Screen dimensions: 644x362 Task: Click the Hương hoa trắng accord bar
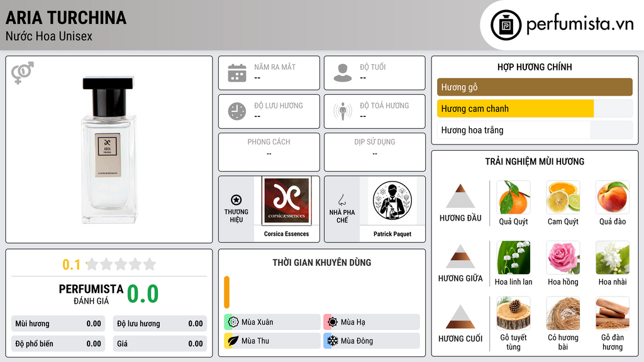click(x=535, y=130)
